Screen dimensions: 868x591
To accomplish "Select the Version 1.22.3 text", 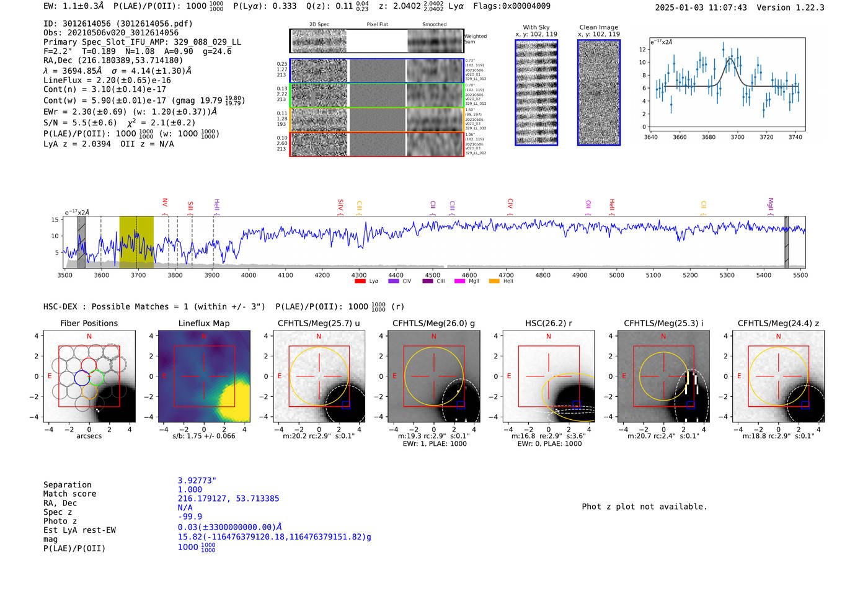I will [790, 7].
